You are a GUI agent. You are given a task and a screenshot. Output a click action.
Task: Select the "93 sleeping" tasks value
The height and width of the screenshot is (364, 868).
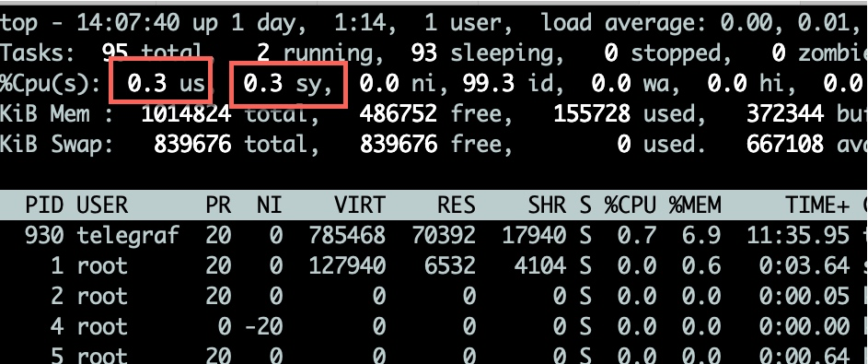(x=482, y=53)
